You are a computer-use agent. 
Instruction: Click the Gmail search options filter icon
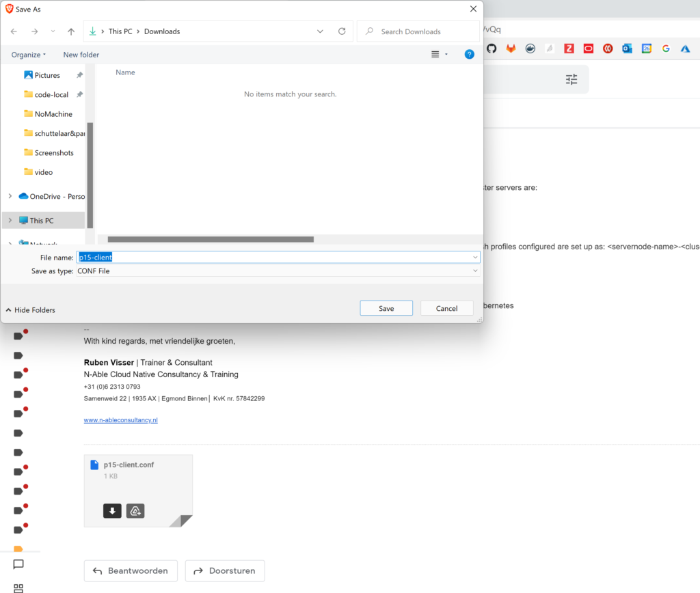[x=571, y=79]
